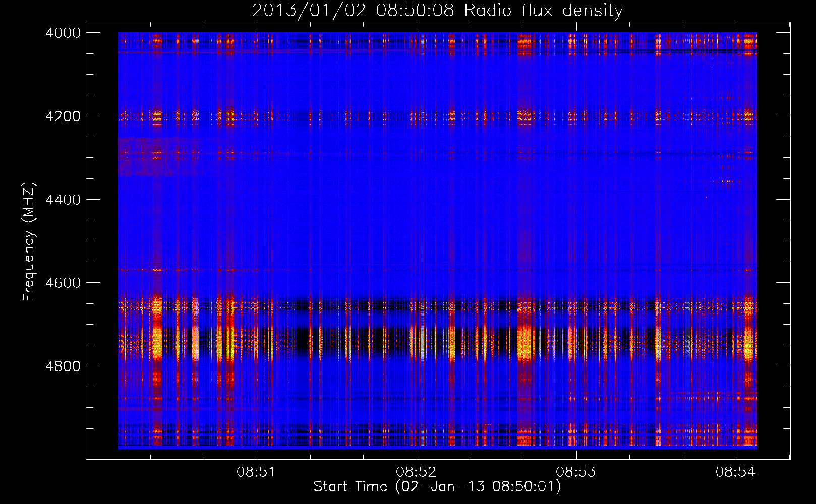Click the 08:52 time tick label
This screenshot has width=816, height=504.
[x=417, y=472]
